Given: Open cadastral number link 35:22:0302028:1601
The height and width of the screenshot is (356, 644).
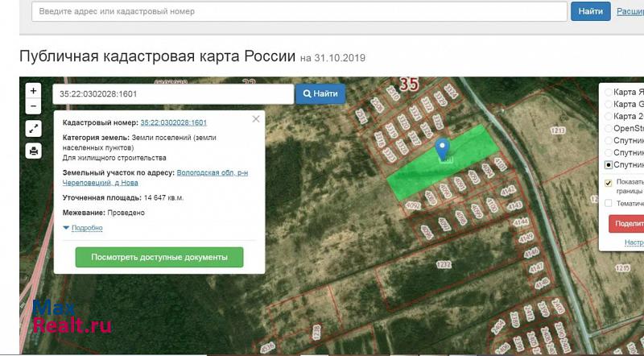Looking at the screenshot, I should pyautogui.click(x=173, y=122).
